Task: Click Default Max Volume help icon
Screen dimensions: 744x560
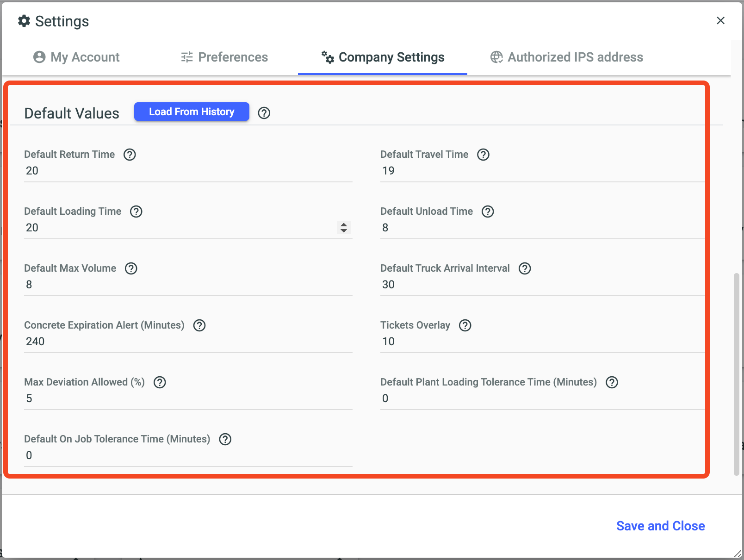Action: [131, 268]
